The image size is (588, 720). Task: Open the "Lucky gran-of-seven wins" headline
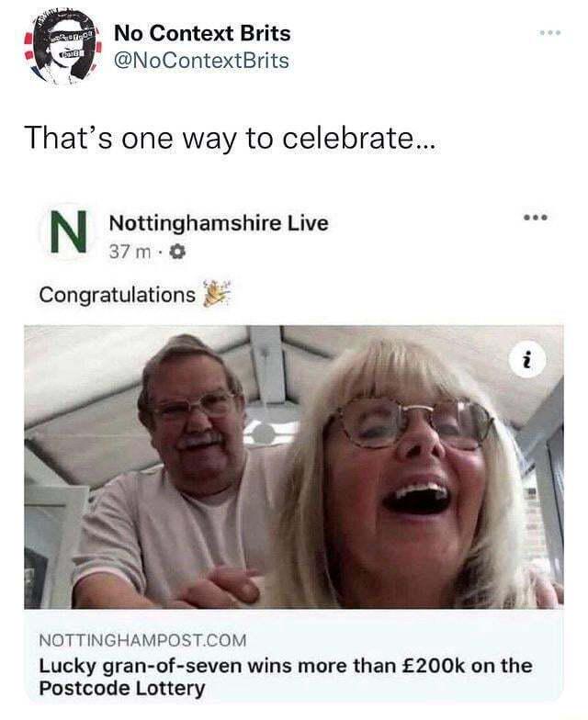coord(286,665)
